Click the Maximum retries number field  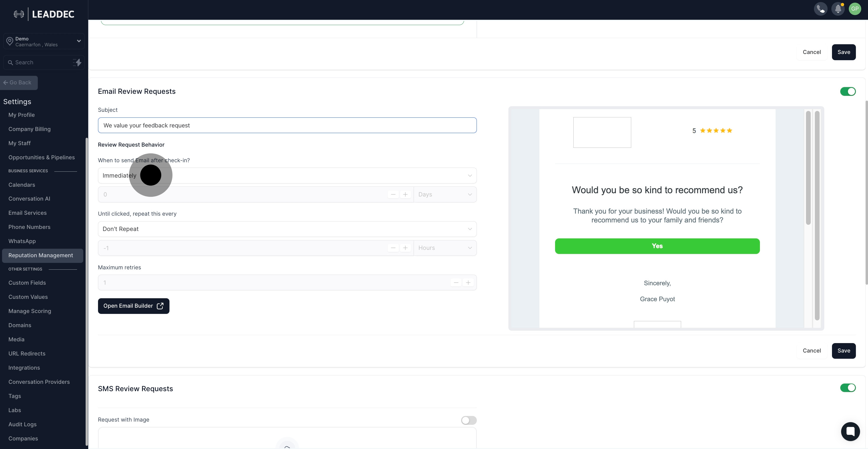[x=287, y=283]
